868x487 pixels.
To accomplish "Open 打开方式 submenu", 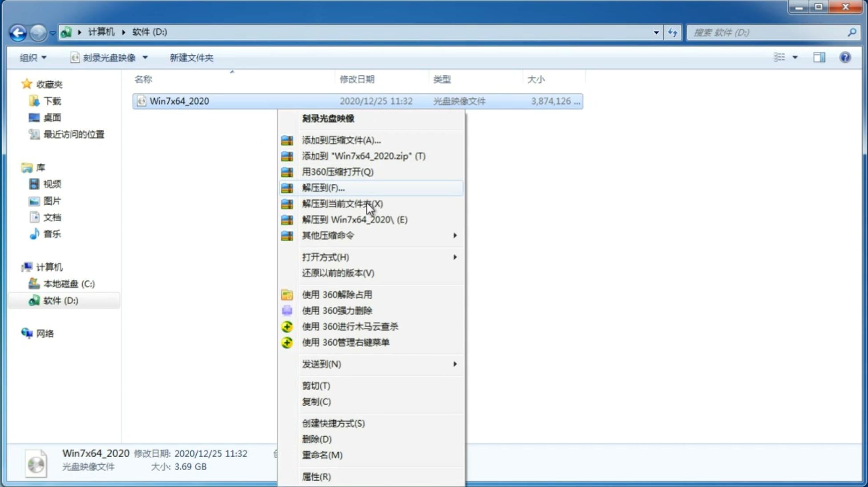I will pyautogui.click(x=372, y=256).
